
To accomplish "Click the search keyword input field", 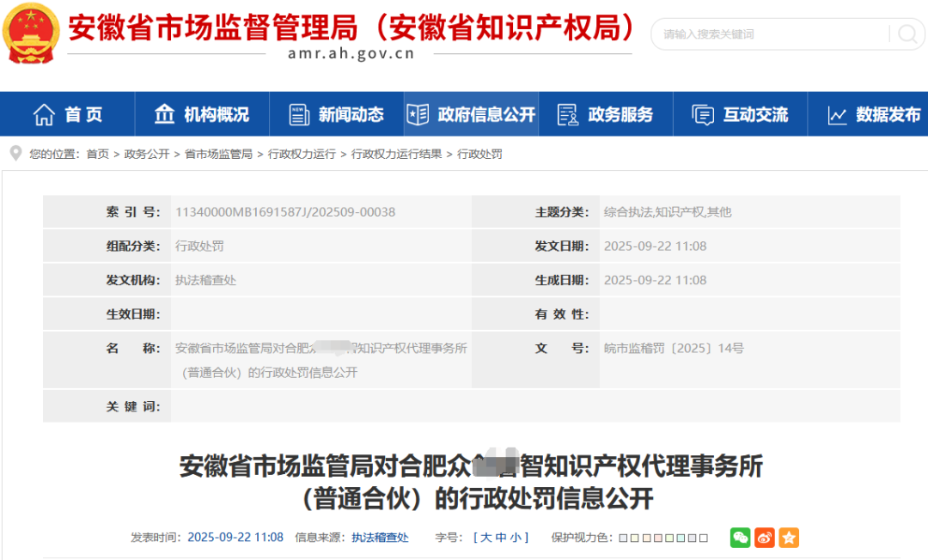I will pyautogui.click(x=769, y=34).
